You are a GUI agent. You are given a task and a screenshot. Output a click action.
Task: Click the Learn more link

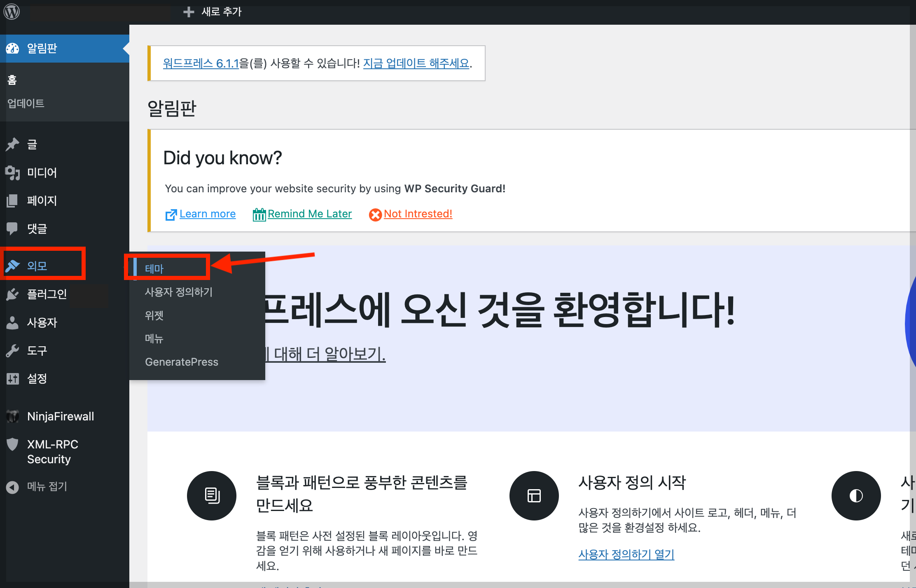[207, 214]
